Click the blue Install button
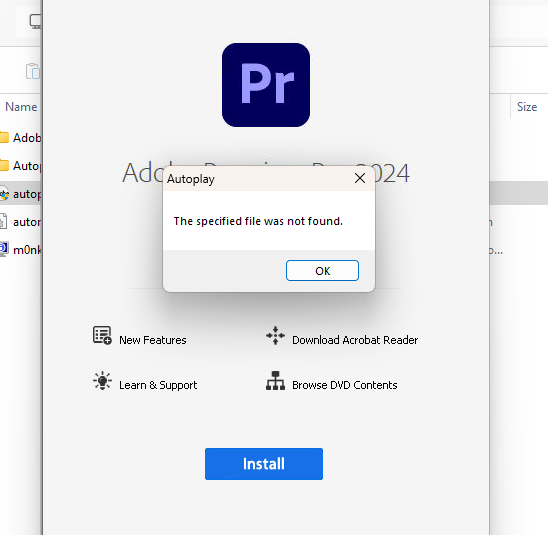Viewport: 548px width, 535px height. 264,464
